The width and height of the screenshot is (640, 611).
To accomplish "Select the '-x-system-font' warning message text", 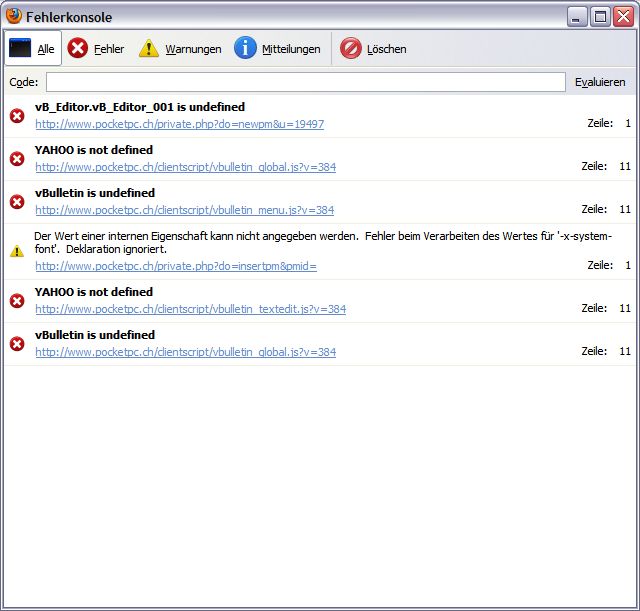I will click(323, 242).
